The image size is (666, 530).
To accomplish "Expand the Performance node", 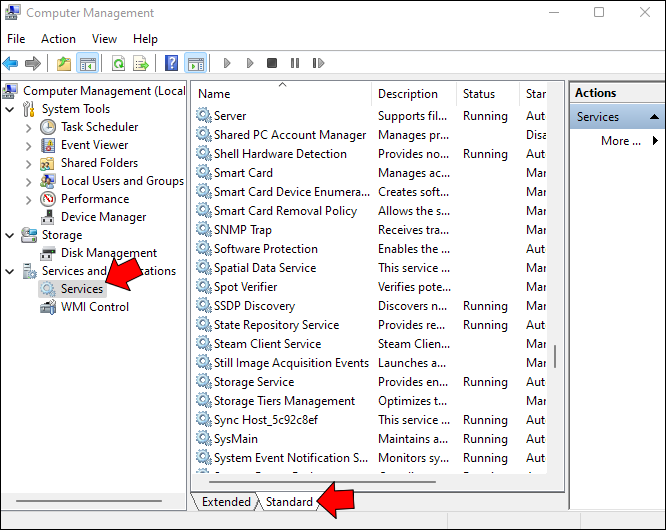I will pos(28,200).
